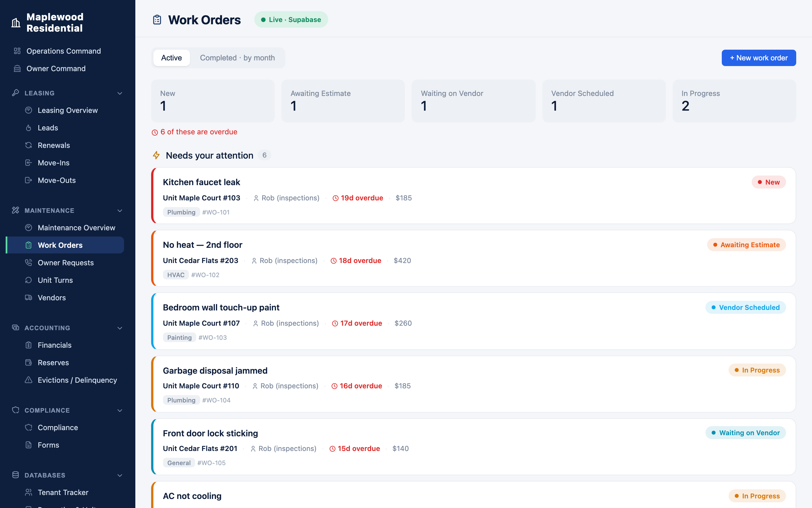812x508 pixels.
Task: Open No heat 2nd floor work order
Action: (x=473, y=258)
